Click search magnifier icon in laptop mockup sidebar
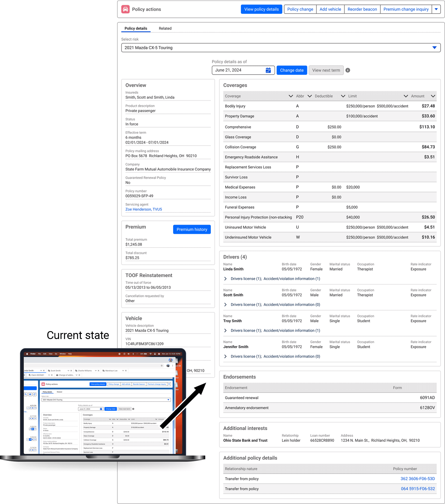Screen dimensions: 445x504 point(26,394)
